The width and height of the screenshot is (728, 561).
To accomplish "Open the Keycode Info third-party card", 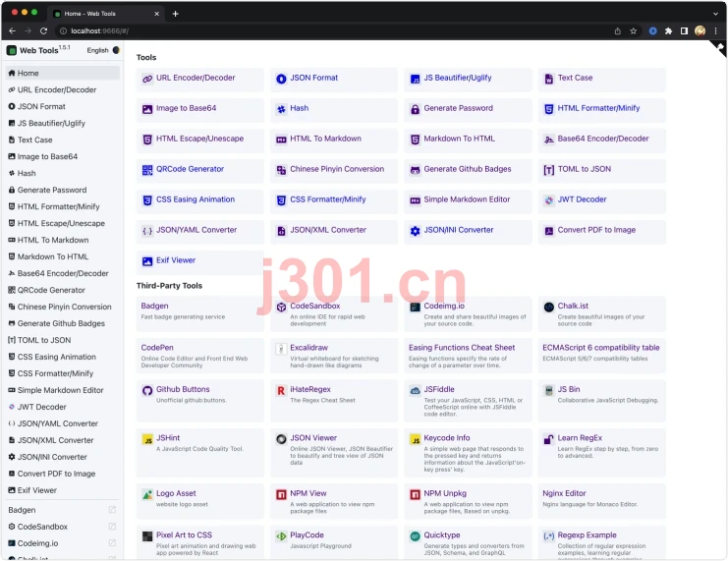I will tap(468, 453).
